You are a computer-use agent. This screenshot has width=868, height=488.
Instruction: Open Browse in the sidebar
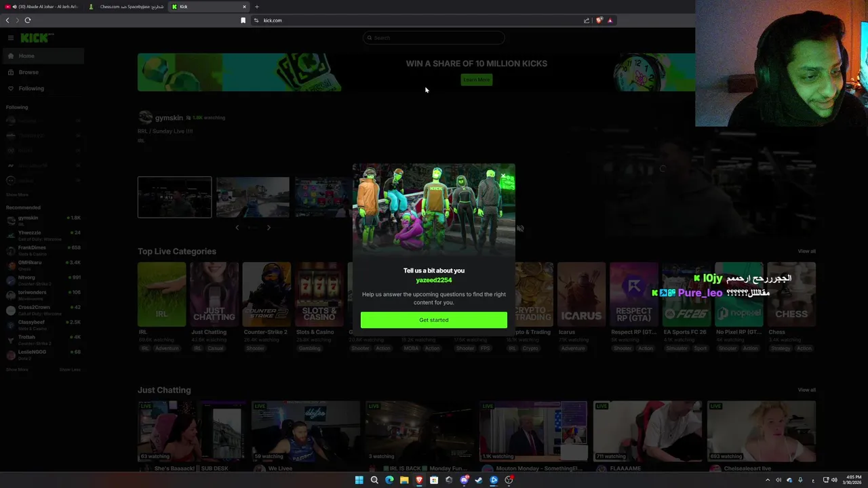pyautogui.click(x=42, y=72)
